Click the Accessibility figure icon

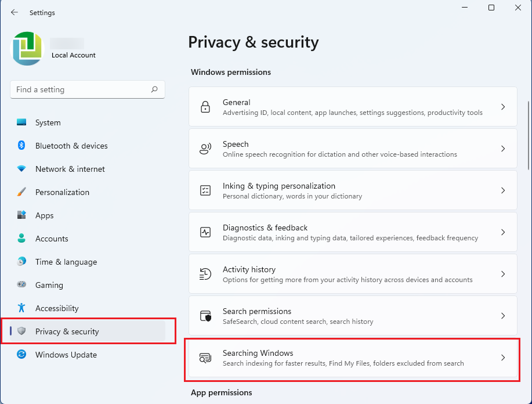(x=21, y=308)
